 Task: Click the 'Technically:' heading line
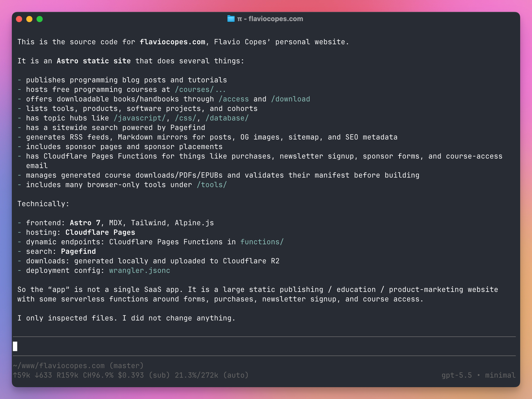43,204
